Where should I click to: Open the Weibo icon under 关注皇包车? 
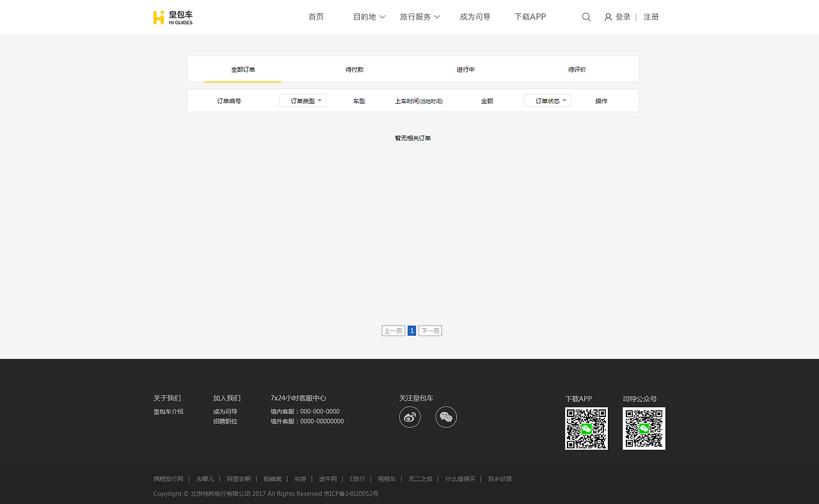point(410,416)
